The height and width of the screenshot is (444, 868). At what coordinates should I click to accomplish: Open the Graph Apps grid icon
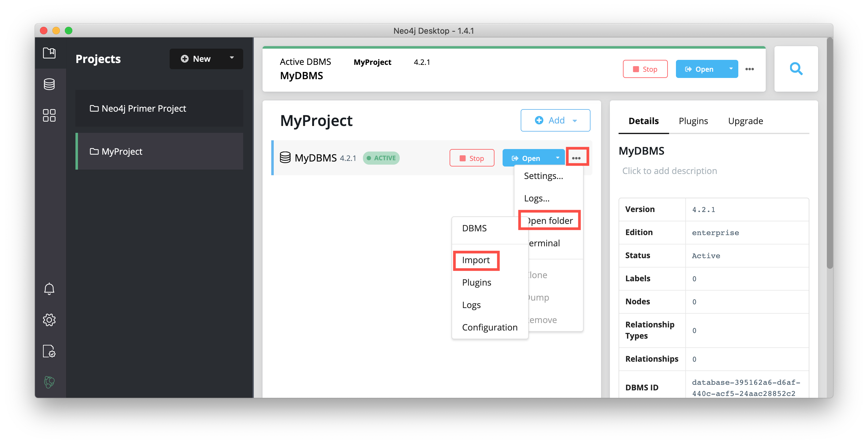coord(49,115)
